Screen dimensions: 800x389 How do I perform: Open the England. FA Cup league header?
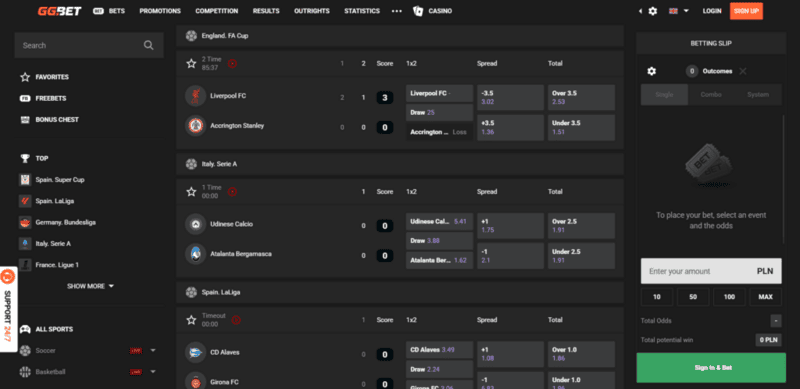pyautogui.click(x=400, y=36)
